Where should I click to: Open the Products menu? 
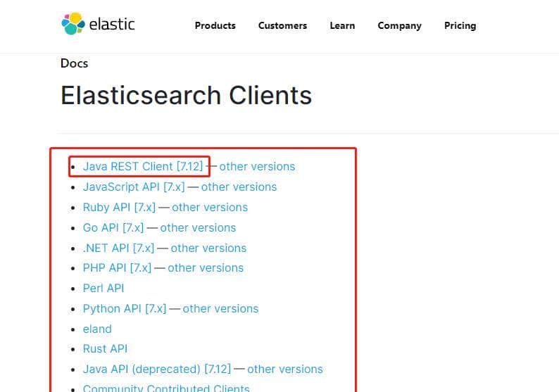215,25
